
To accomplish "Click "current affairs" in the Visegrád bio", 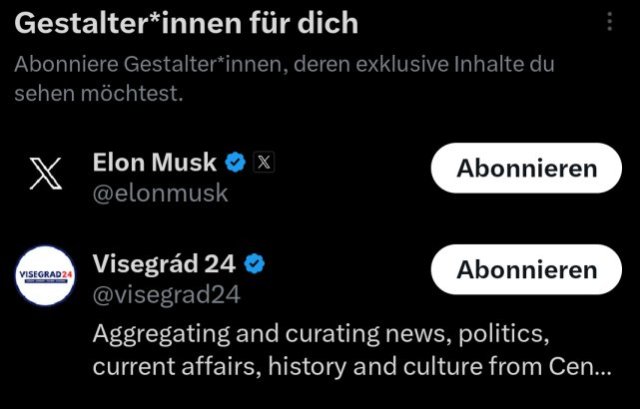I will pyautogui.click(x=166, y=366).
